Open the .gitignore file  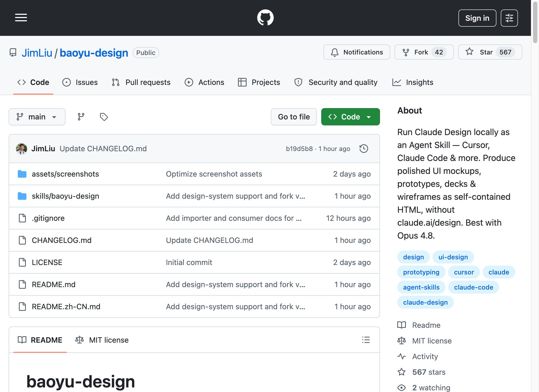[48, 218]
